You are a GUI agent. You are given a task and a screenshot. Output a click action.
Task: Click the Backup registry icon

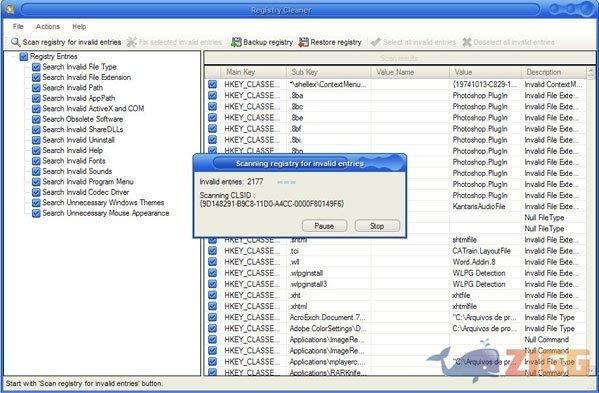[236, 42]
